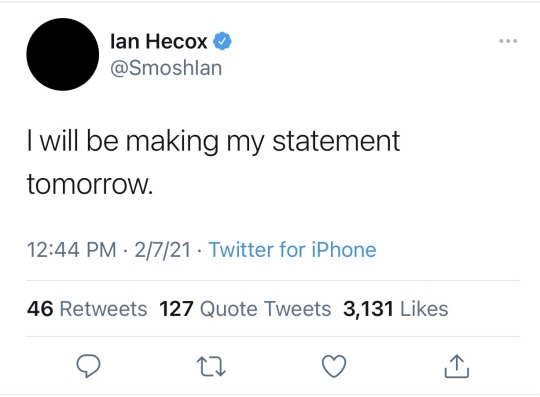View the 46 Retweets list
The width and height of the screenshot is (540, 397).
tap(87, 309)
